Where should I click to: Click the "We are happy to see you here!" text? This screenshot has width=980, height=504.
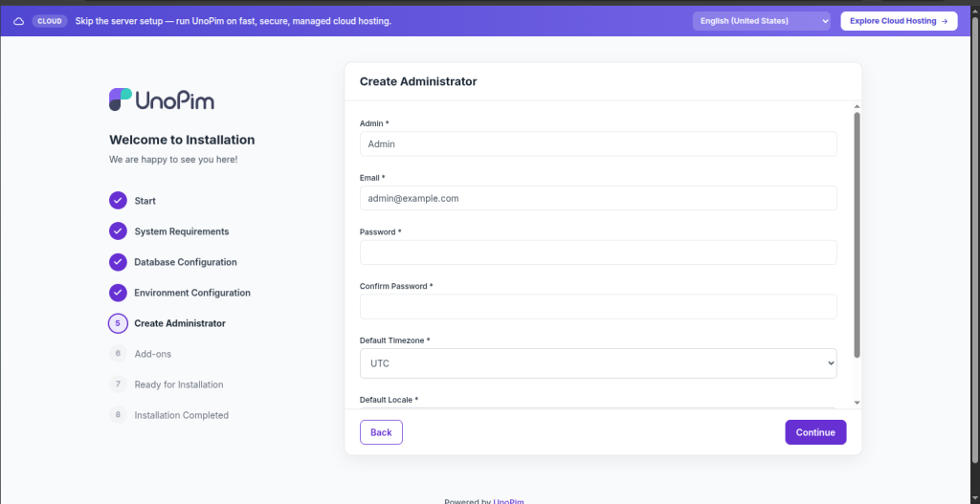(173, 160)
